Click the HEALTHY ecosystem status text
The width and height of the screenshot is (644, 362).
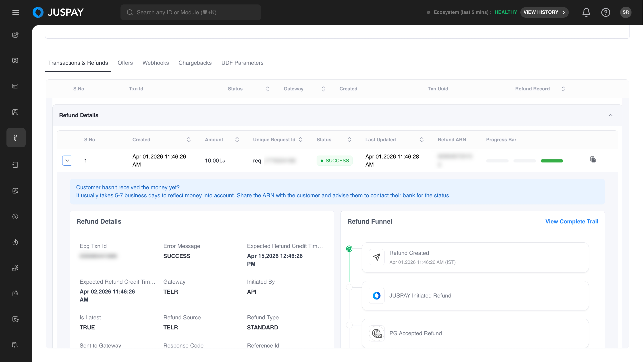506,12
